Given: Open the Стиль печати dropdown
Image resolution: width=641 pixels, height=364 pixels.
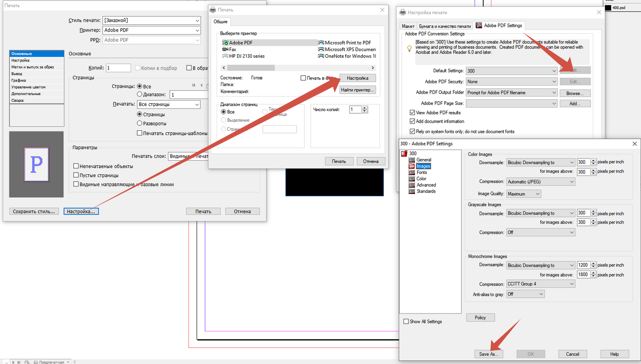Looking at the screenshot, I should (x=152, y=21).
